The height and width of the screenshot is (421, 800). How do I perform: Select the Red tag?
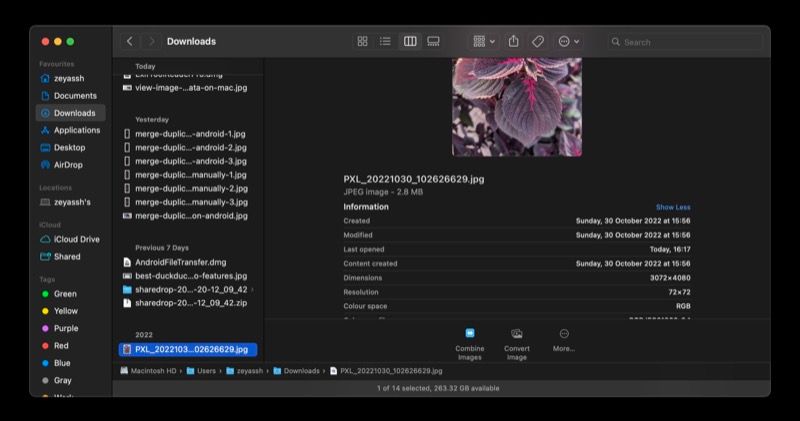pos(62,345)
